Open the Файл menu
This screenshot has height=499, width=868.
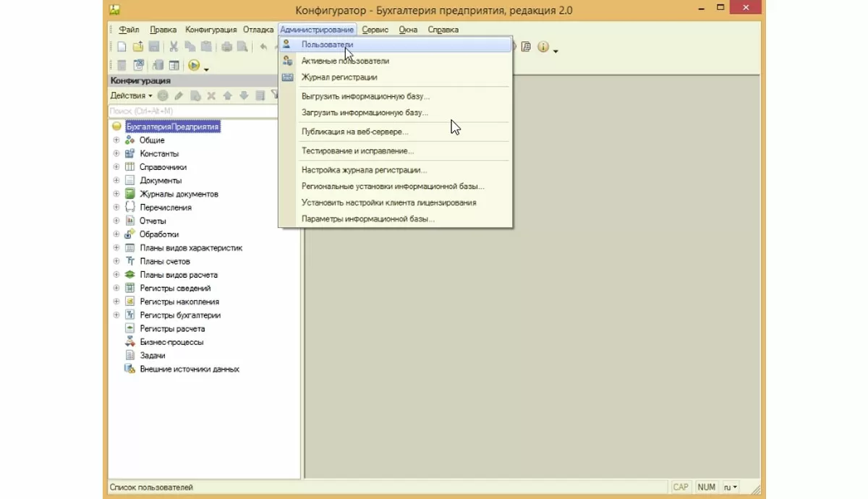[x=129, y=30]
